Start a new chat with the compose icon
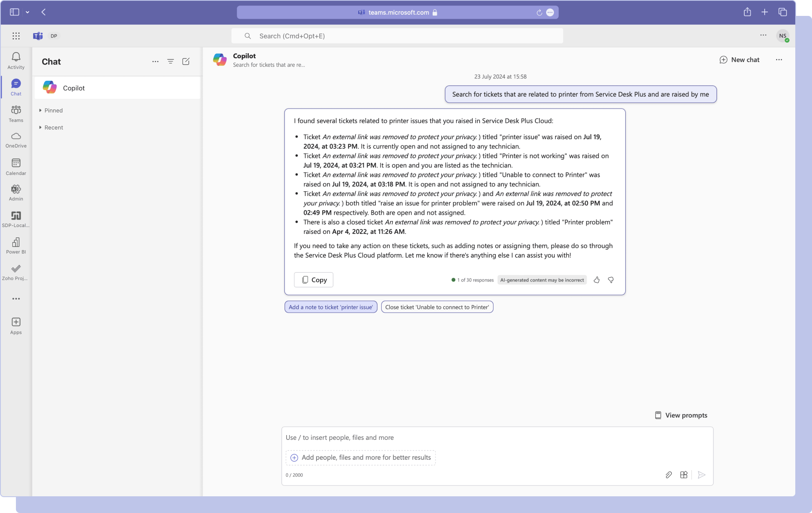 point(185,61)
